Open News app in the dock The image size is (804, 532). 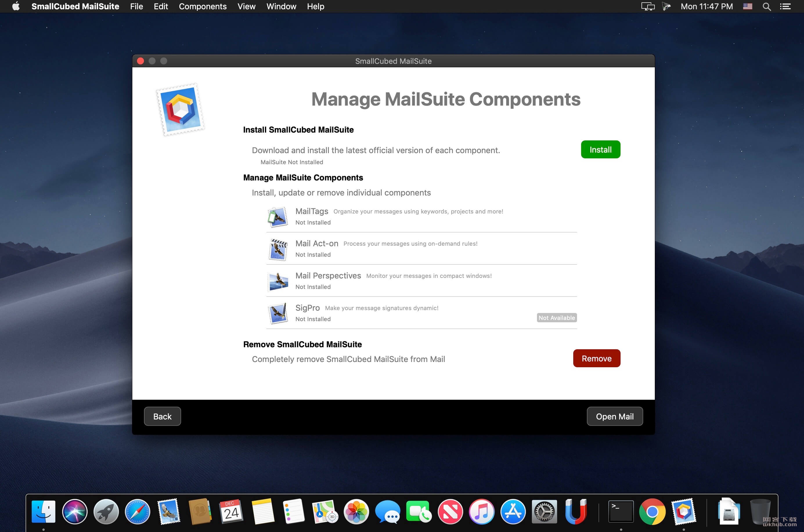(x=450, y=511)
